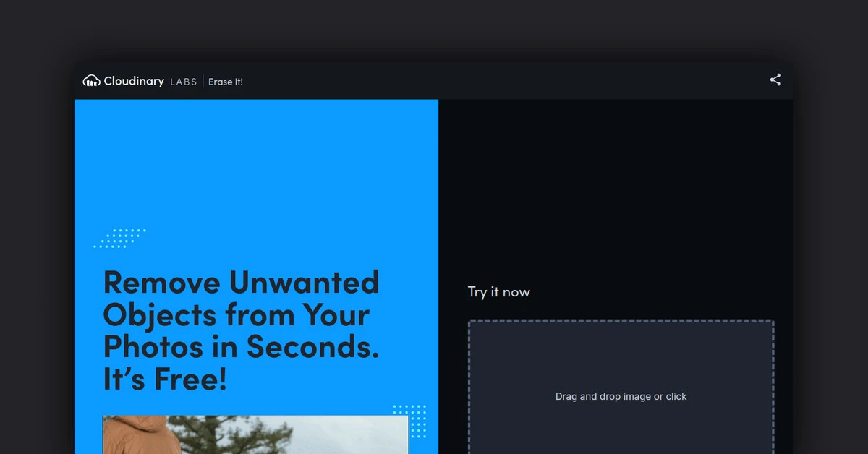Image resolution: width=868 pixels, height=454 pixels.
Task: Open the Erase it! header link
Action: click(x=226, y=82)
